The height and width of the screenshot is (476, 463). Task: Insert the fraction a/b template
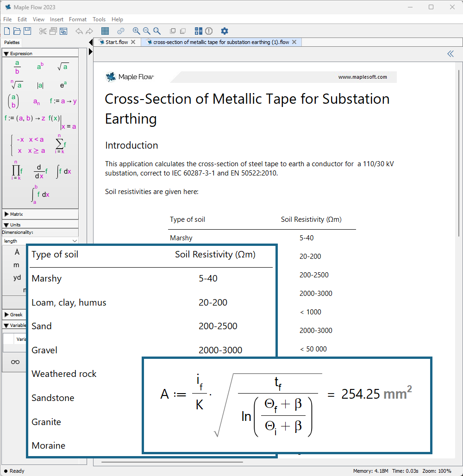point(17,67)
